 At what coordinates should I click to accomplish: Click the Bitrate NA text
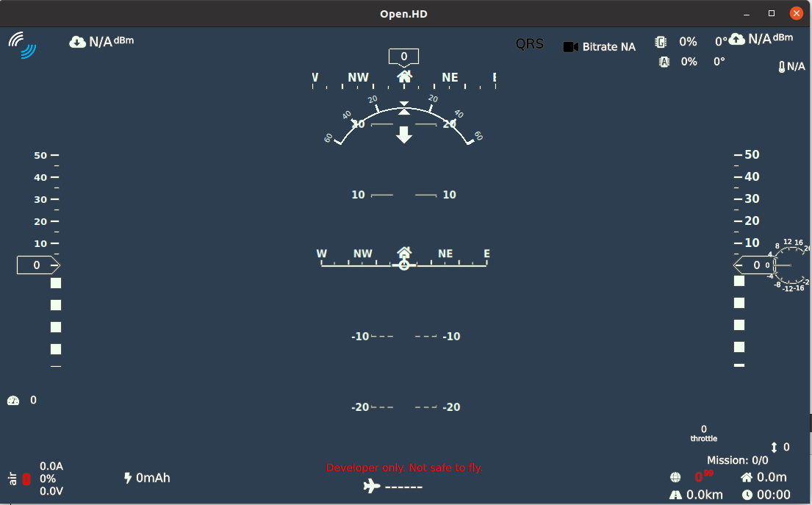click(x=609, y=47)
